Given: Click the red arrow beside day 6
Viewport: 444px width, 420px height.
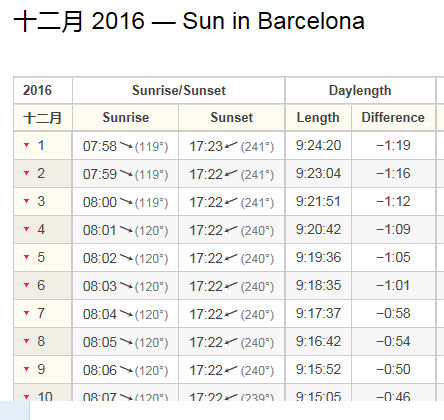Looking at the screenshot, I should click(27, 285).
